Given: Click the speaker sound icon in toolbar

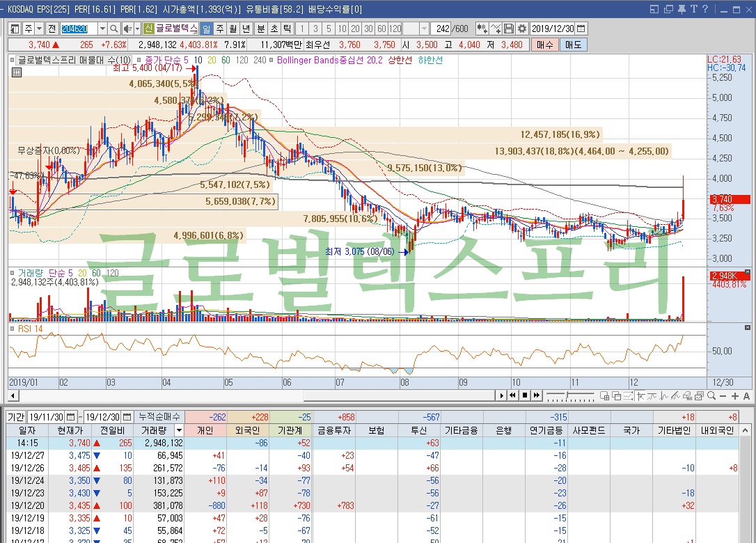Looking at the screenshot, I should pyautogui.click(x=127, y=29).
